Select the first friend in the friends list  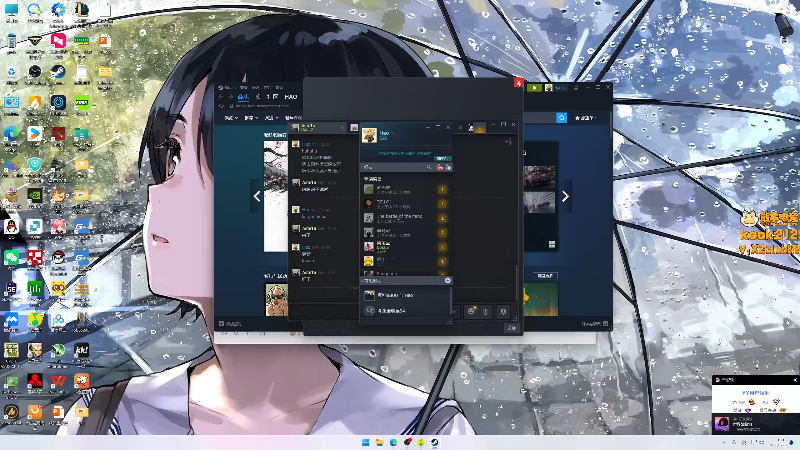click(406, 189)
